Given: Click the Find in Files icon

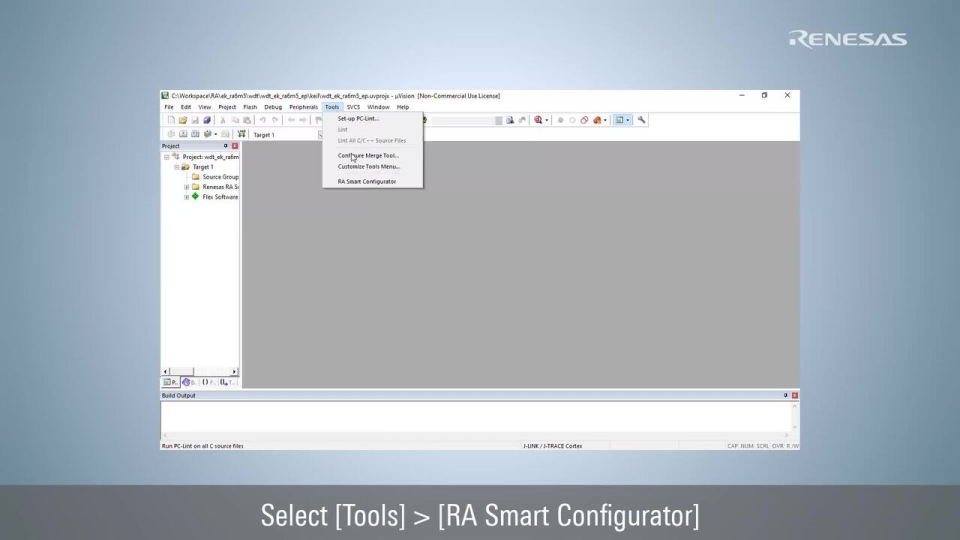Looking at the screenshot, I should [x=510, y=120].
